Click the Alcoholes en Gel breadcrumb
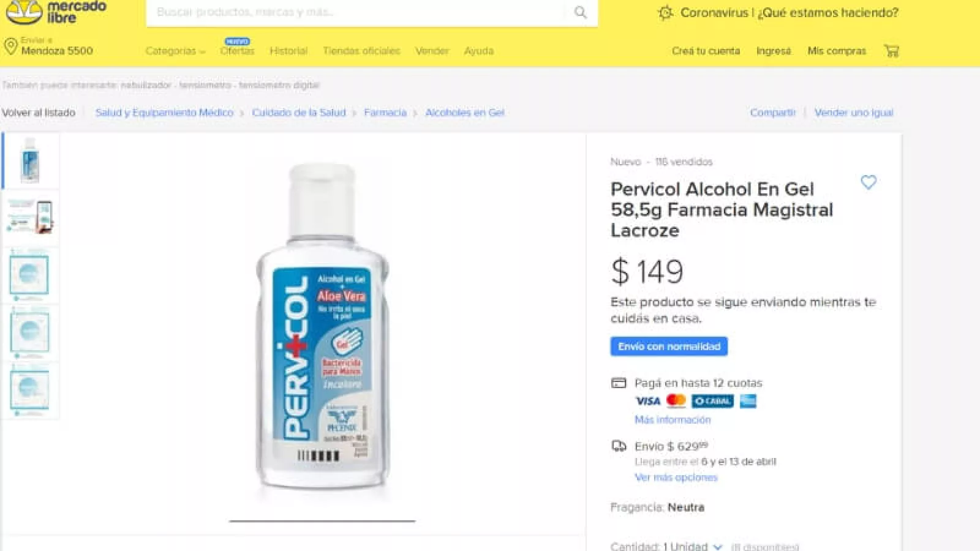The image size is (980, 551). click(465, 113)
